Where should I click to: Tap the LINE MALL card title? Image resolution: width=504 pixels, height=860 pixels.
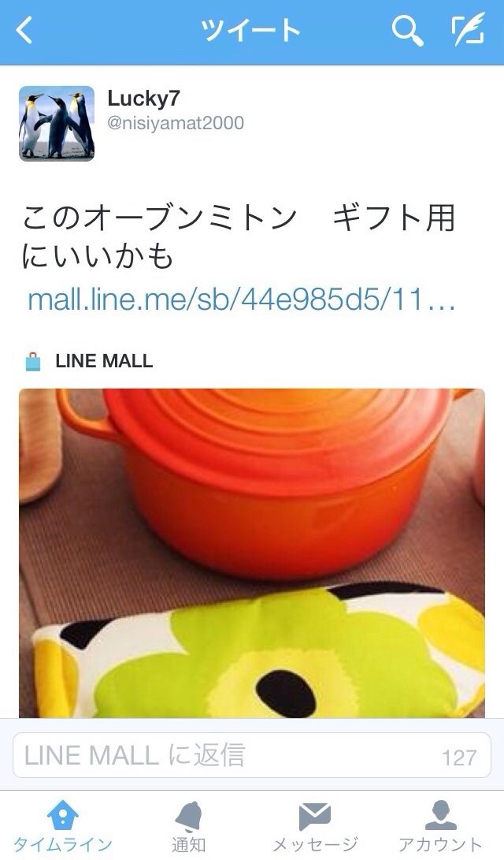pyautogui.click(x=104, y=361)
